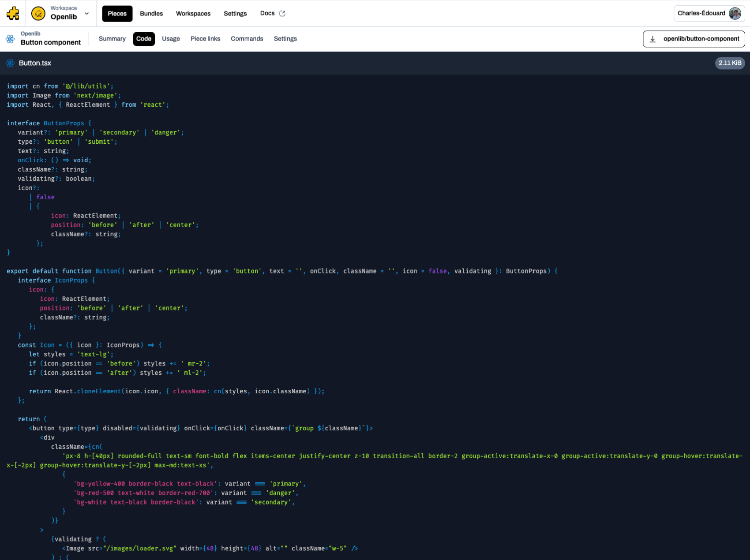
Task: Open the Pieces tab
Action: 117,13
